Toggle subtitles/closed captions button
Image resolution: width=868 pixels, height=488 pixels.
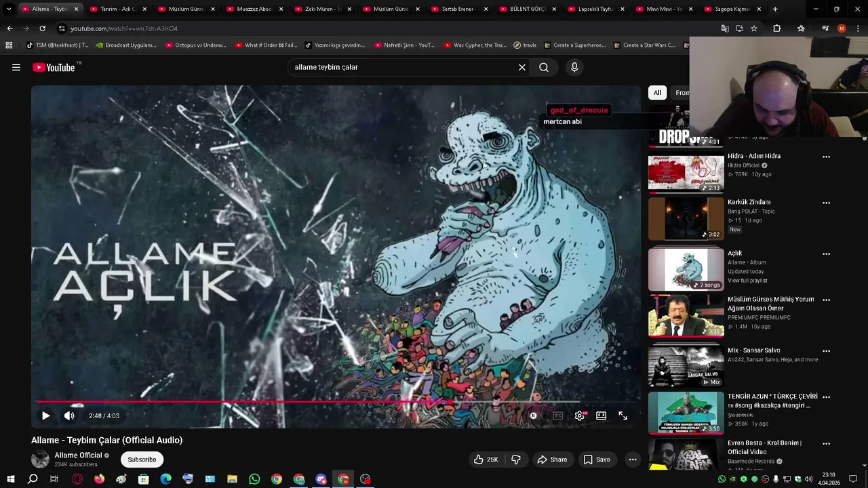pos(557,415)
